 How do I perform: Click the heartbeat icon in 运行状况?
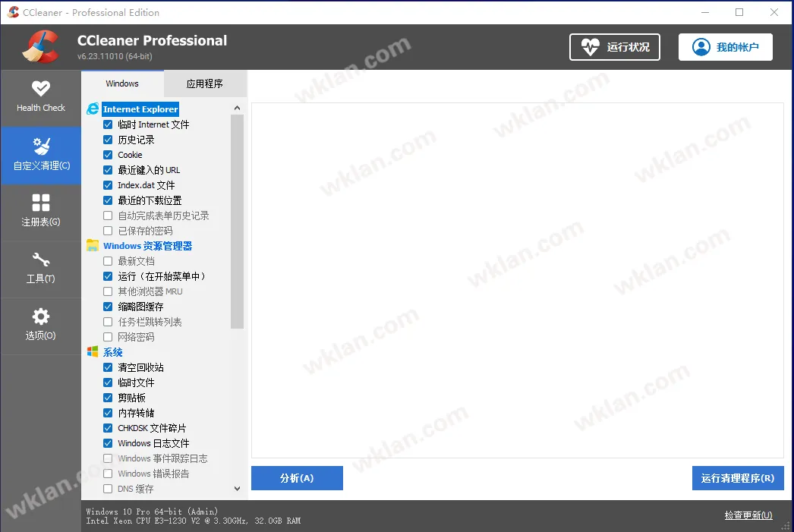pos(590,47)
